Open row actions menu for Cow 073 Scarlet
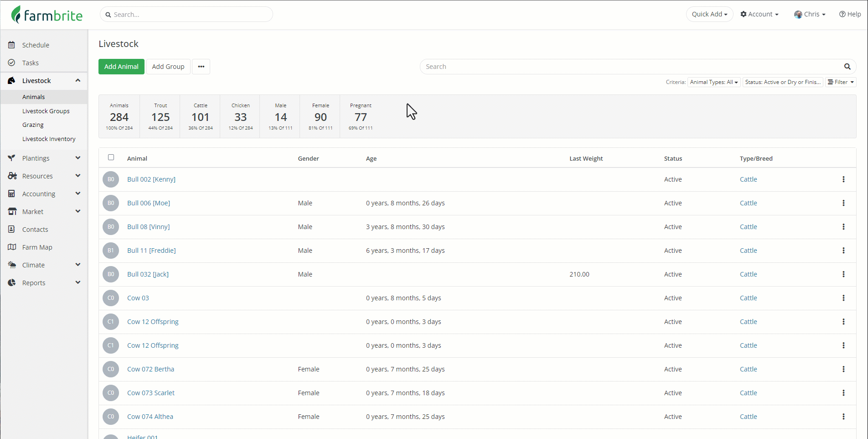Screen dimensions: 868x439 (x=843, y=393)
